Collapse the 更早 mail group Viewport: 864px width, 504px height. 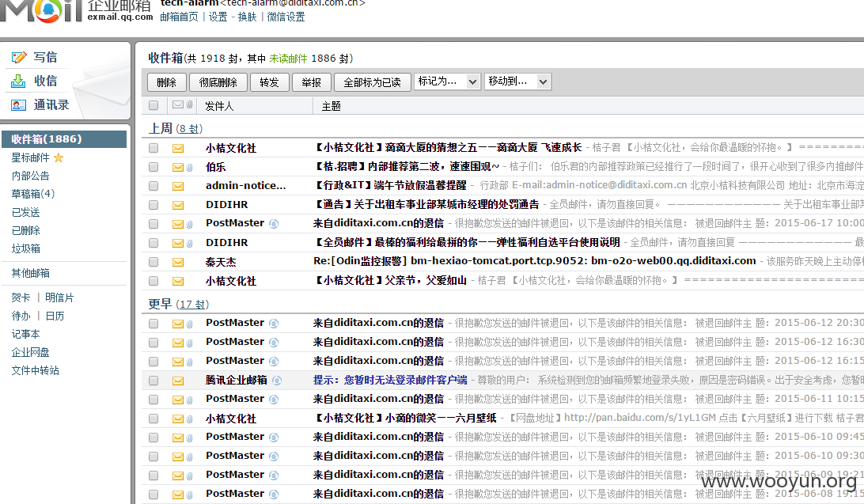(161, 304)
